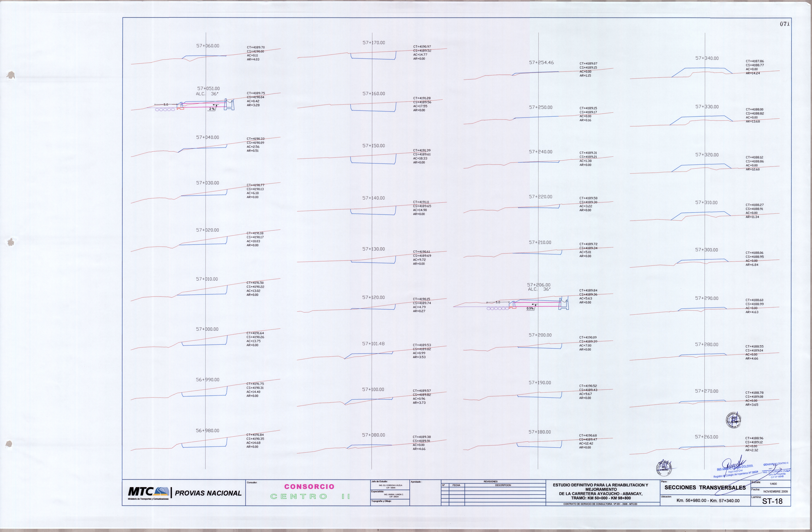Click the station label 57+140.00
The image size is (812, 532).
point(374,198)
